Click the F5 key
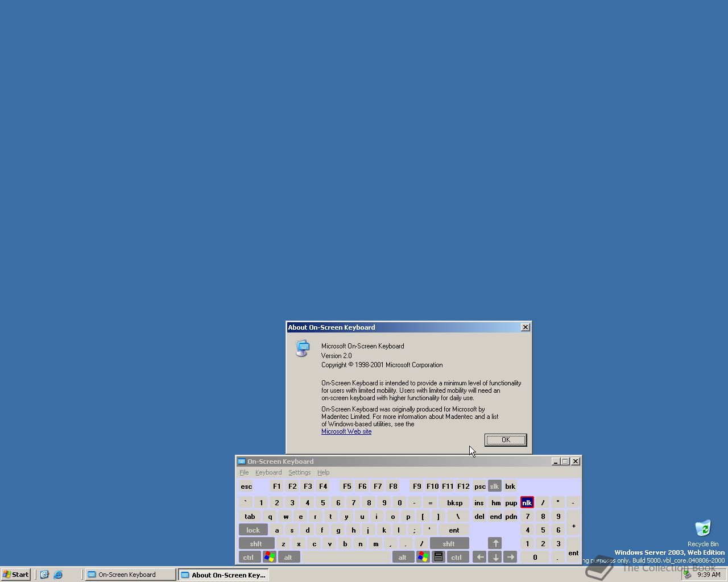Viewport: 728px width, 582px height. (347, 487)
